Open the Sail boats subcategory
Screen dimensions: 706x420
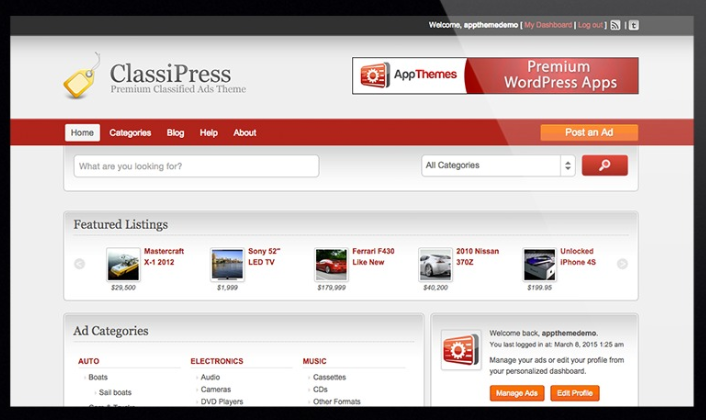(115, 393)
